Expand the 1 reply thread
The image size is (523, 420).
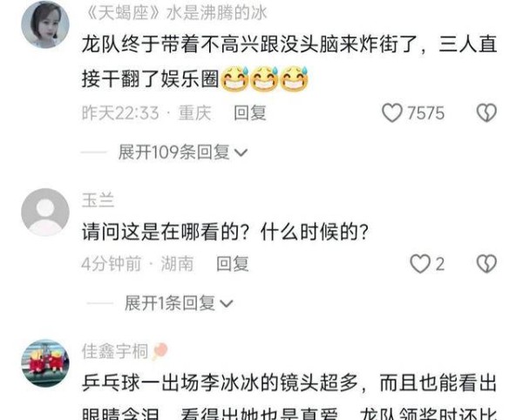coord(179,303)
